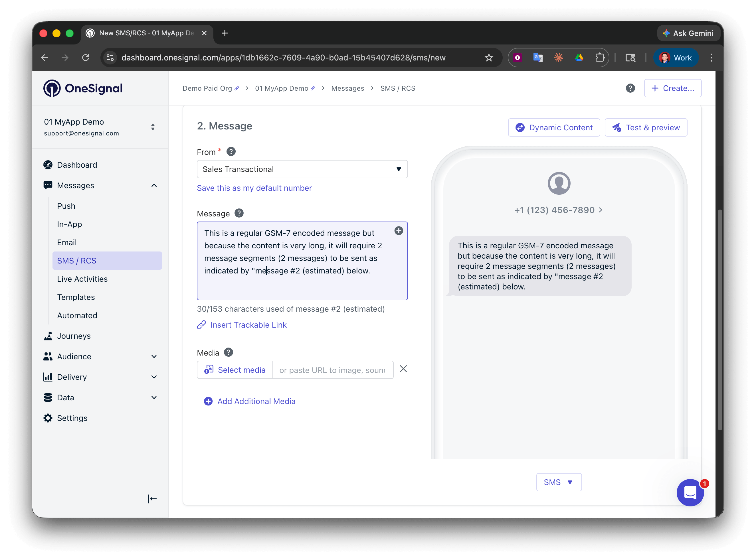Go to Push in sidebar
Viewport: 756px width, 560px height.
tap(66, 206)
